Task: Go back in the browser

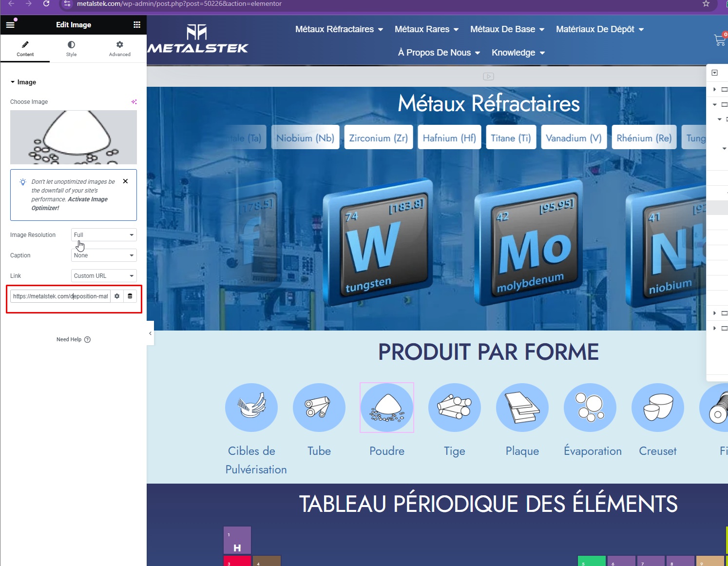Action: (11, 4)
